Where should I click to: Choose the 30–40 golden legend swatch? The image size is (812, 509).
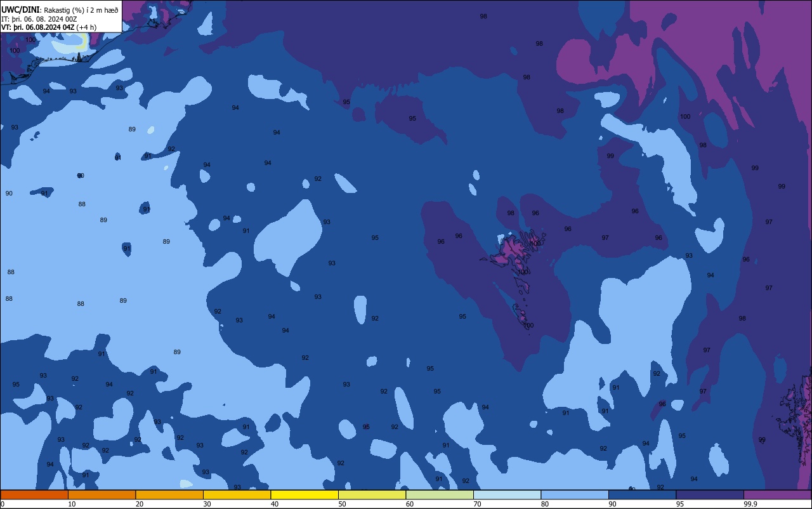[x=237, y=494]
